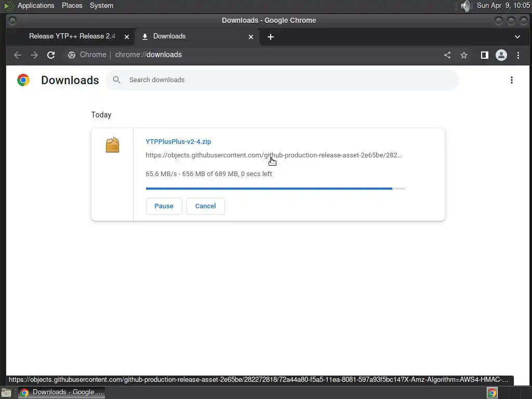Click the githubusercontent source URL link

click(273, 155)
